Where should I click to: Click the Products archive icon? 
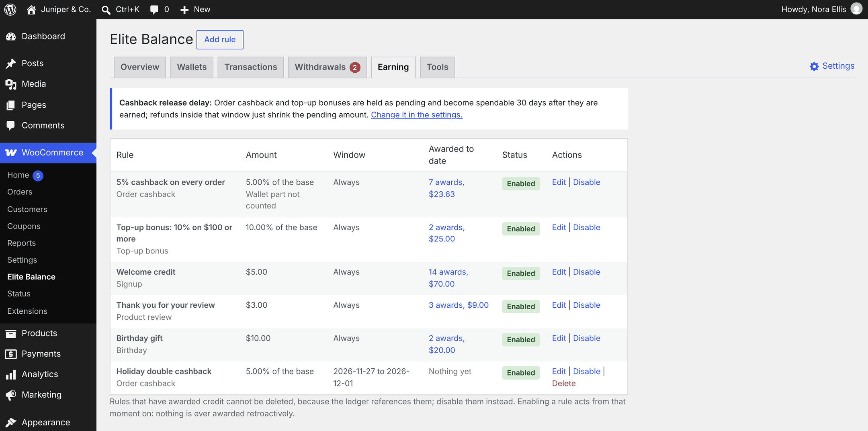11,333
